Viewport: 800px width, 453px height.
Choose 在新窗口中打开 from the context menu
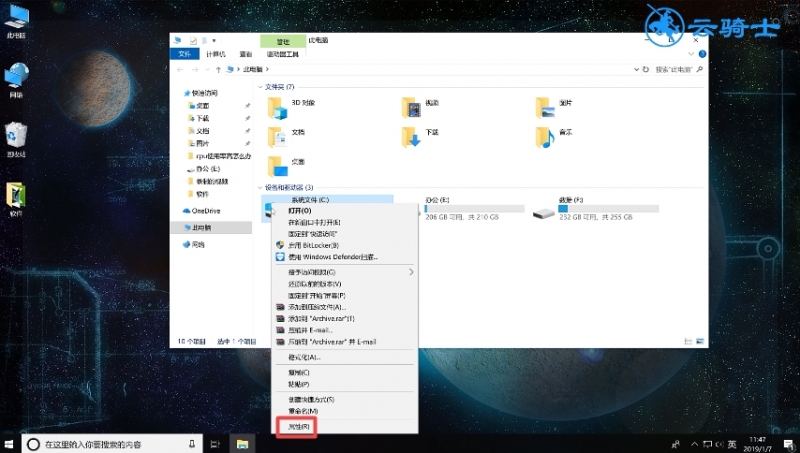(x=345, y=222)
